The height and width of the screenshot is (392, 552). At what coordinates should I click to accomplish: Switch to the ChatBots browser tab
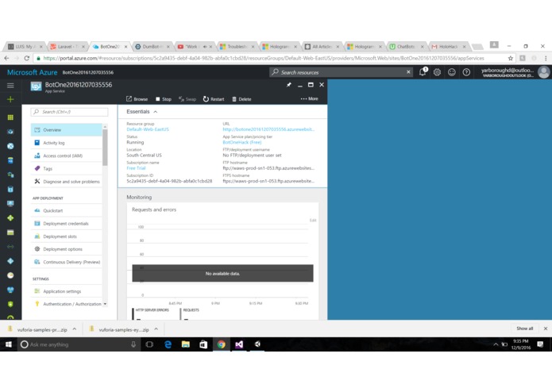406,46
